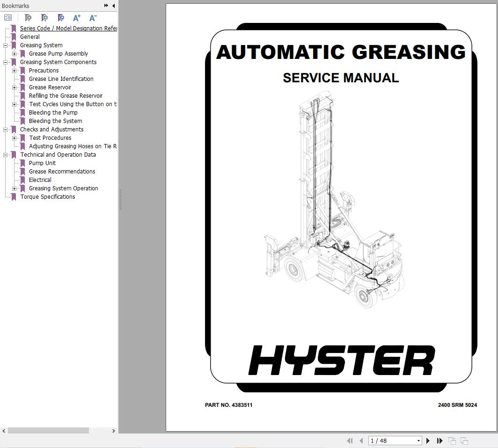Click the bookmarks scrollbar left arrow
Screen dimensions: 498x448
pyautogui.click(x=4, y=431)
